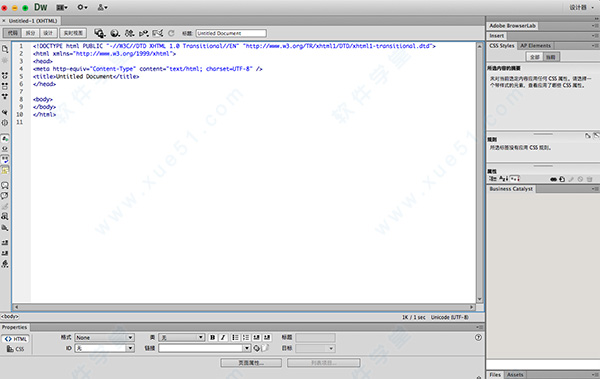Click Collapse Selection icon in coding toolbar

(x=5, y=86)
